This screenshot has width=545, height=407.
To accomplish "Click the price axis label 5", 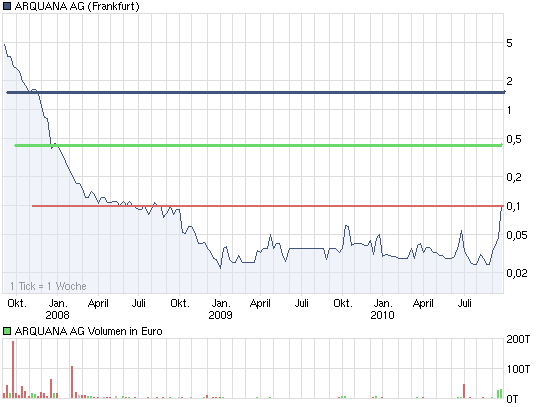I will pos(509,43).
